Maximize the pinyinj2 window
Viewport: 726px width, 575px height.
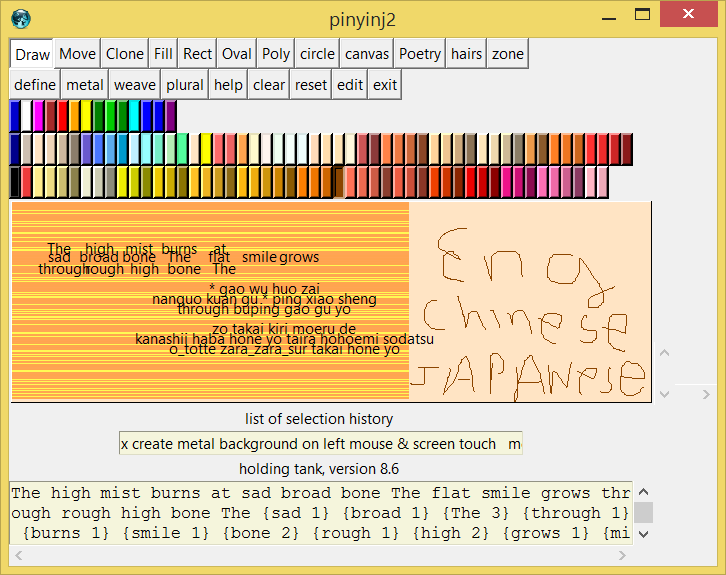(x=642, y=15)
